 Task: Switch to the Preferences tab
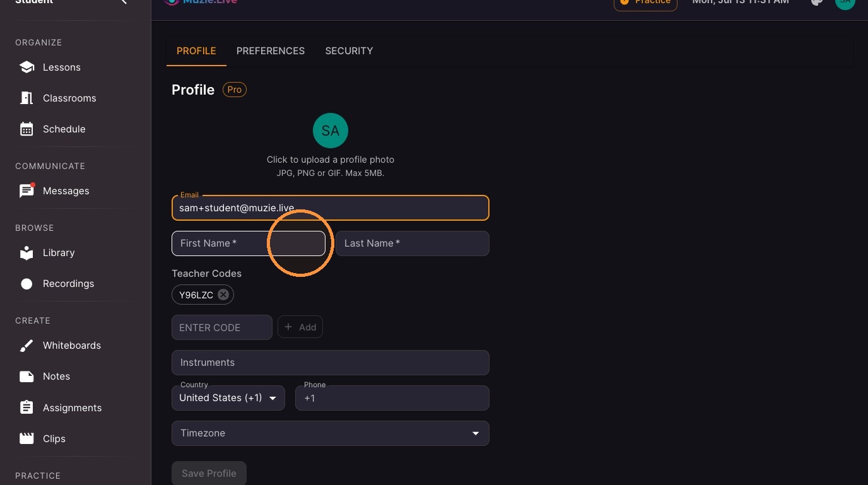coord(271,50)
